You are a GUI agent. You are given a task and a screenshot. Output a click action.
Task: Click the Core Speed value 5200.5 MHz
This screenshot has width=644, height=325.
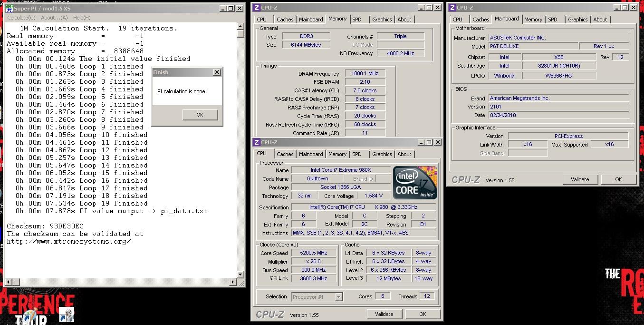(313, 253)
